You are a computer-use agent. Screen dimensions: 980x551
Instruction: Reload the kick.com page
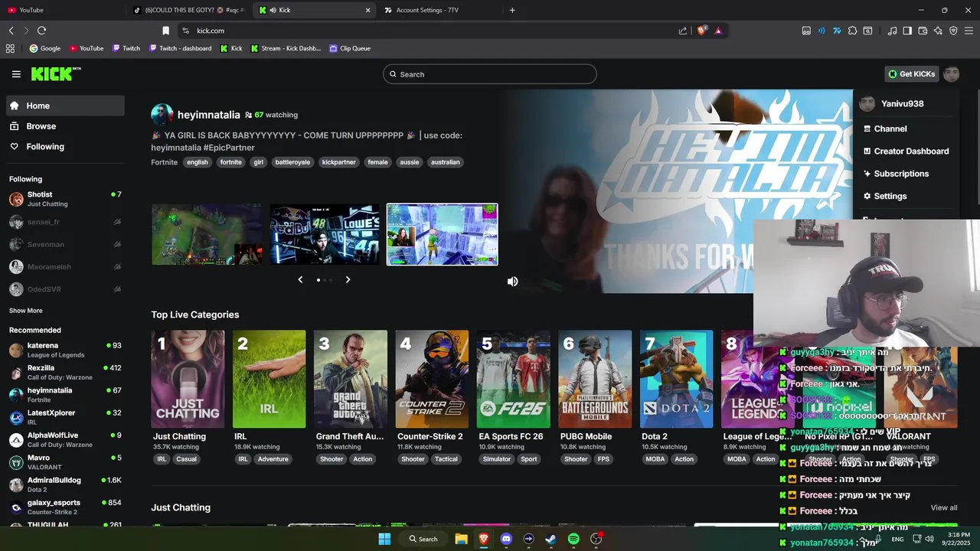(41, 31)
